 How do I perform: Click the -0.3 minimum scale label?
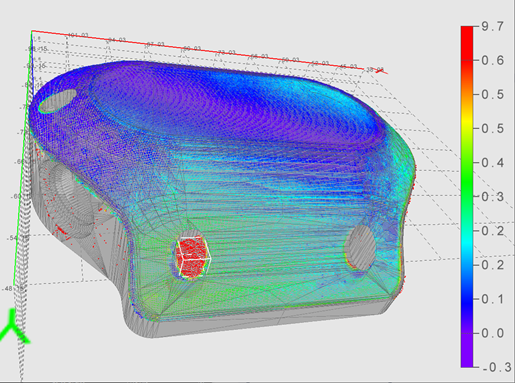(x=497, y=367)
